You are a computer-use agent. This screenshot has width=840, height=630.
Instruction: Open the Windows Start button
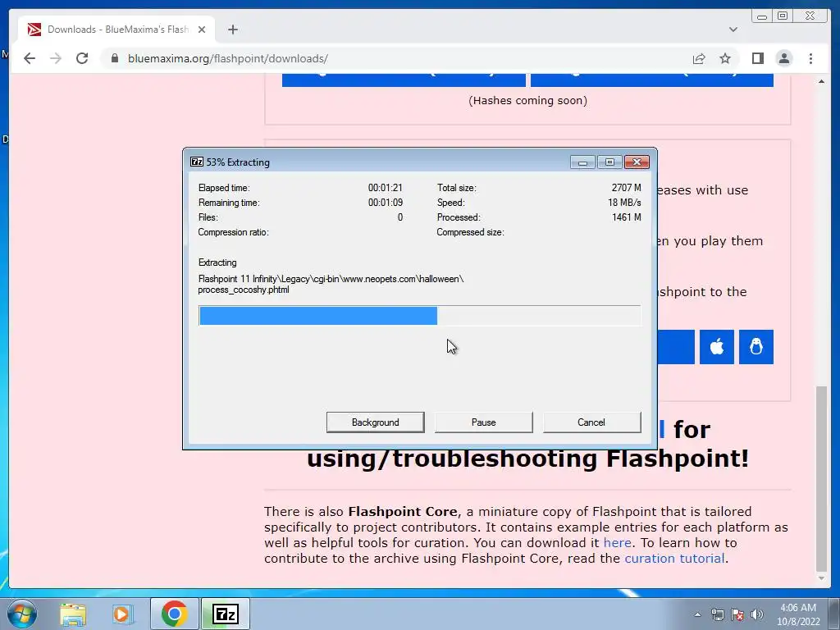[22, 614]
